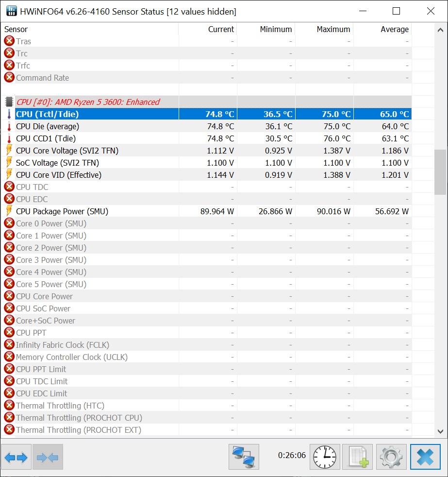Click the shrink layout arrows button

coord(48,457)
